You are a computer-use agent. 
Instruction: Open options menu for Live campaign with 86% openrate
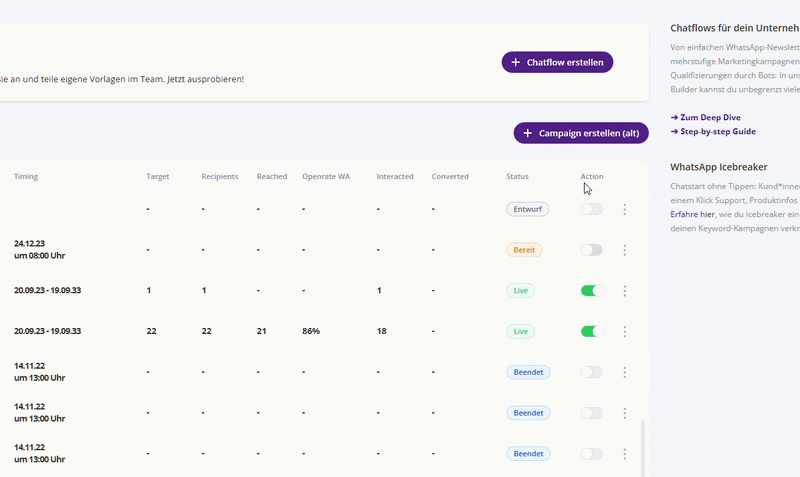(x=625, y=331)
